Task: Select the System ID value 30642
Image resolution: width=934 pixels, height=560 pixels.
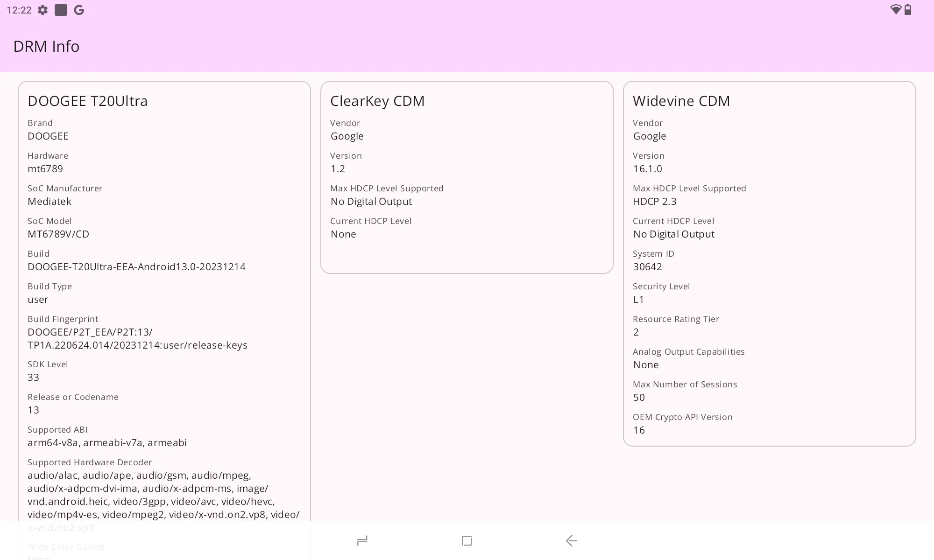Action: pos(648,267)
